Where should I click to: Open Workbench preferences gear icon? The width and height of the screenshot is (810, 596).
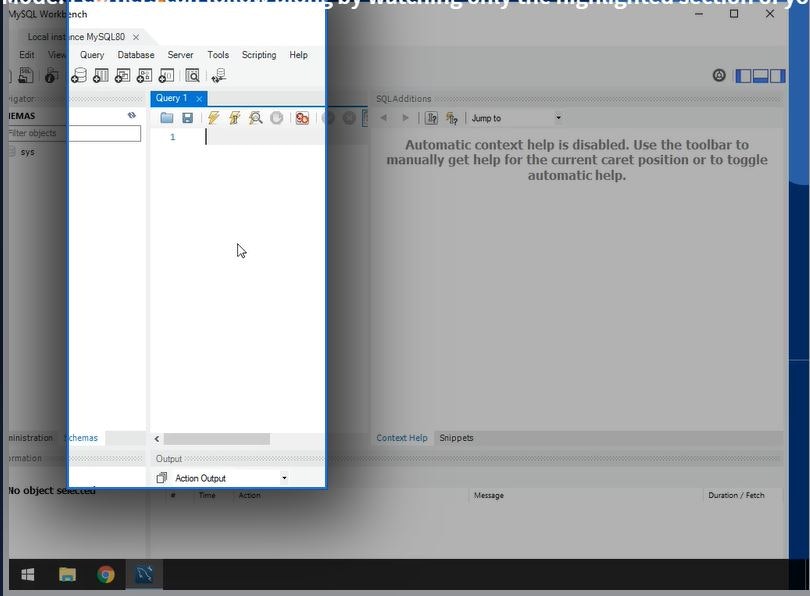click(719, 75)
